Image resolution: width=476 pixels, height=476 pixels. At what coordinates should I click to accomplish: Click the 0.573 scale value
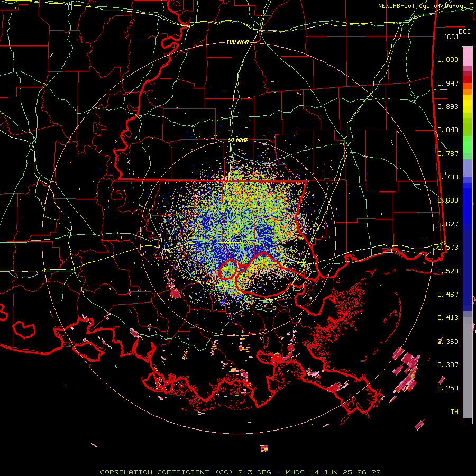pos(448,248)
